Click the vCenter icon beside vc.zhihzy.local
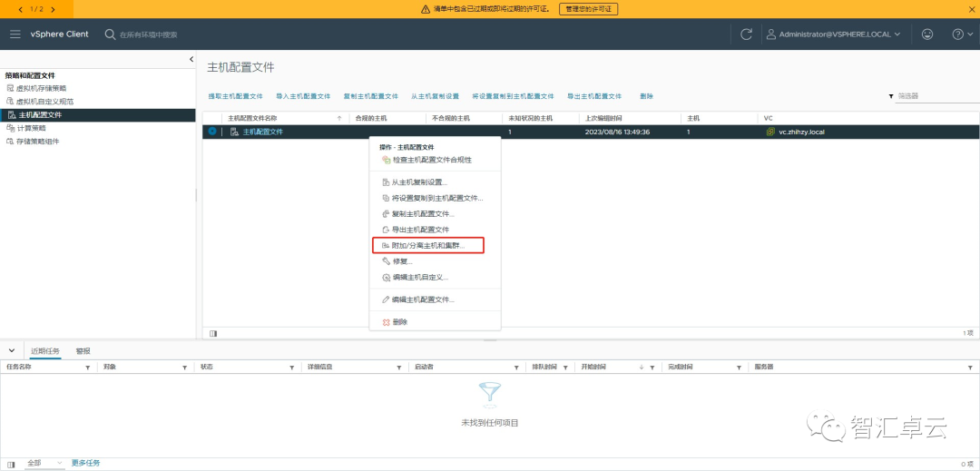The height and width of the screenshot is (471, 980). pos(770,132)
